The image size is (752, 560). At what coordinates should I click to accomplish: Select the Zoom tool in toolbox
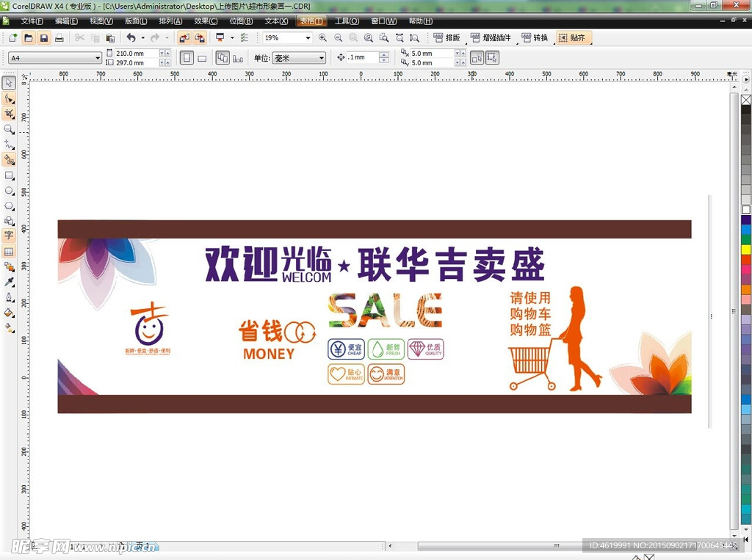point(9,129)
